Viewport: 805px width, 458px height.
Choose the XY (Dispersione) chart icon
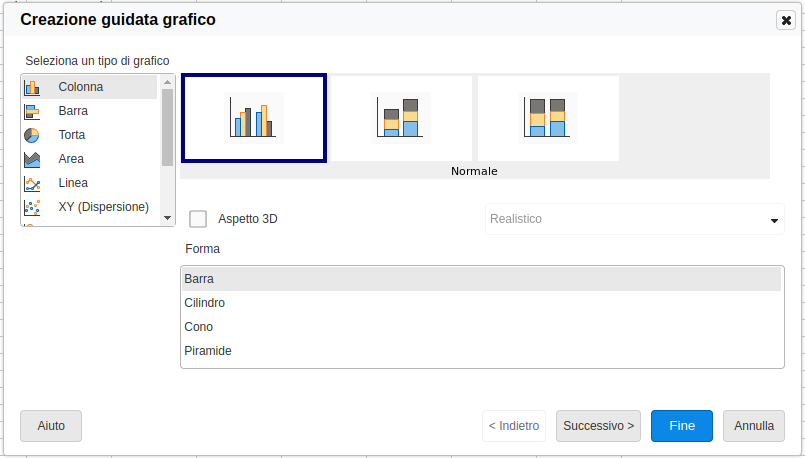[32, 207]
